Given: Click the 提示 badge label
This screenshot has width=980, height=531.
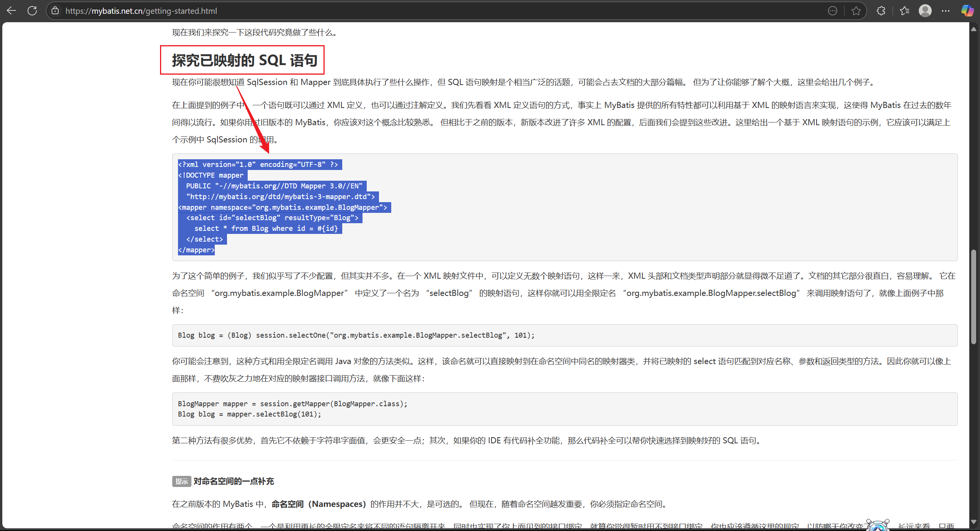Looking at the screenshot, I should (x=181, y=481).
